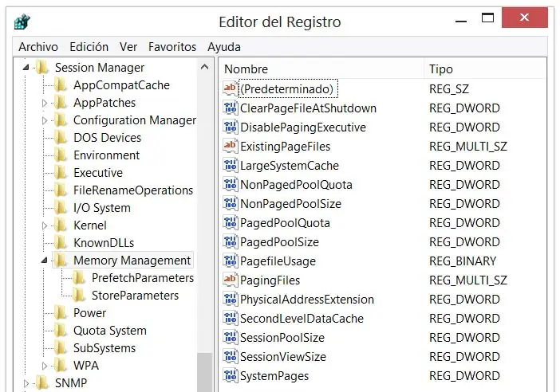The height and width of the screenshot is (392, 560).
Task: Click the icon of SessionPoolSize
Action: (x=231, y=337)
